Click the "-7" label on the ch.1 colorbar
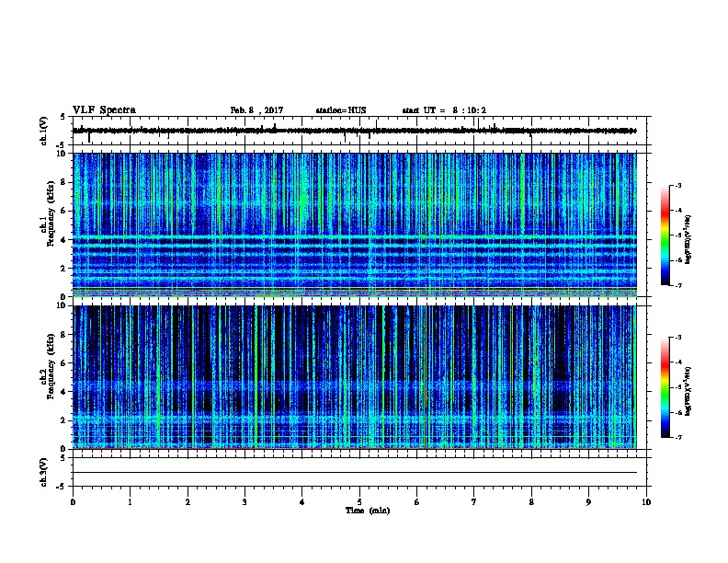The width and height of the screenshot is (728, 563). coord(678,285)
